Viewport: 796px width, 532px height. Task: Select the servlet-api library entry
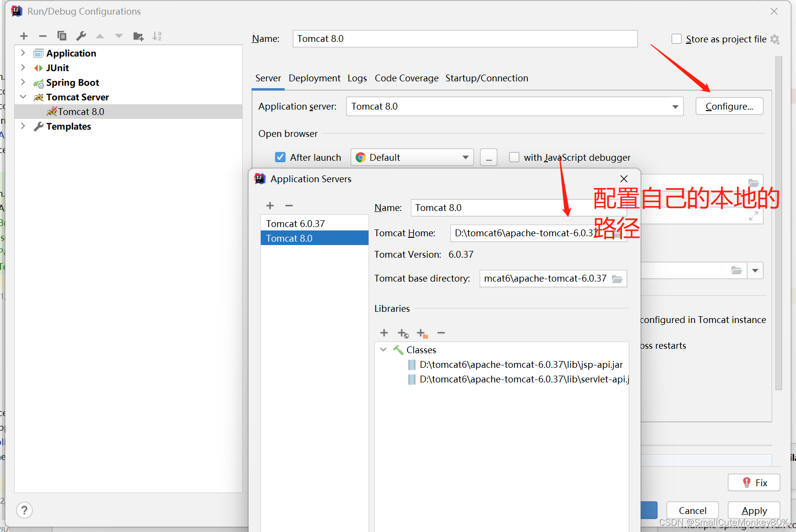coord(524,380)
